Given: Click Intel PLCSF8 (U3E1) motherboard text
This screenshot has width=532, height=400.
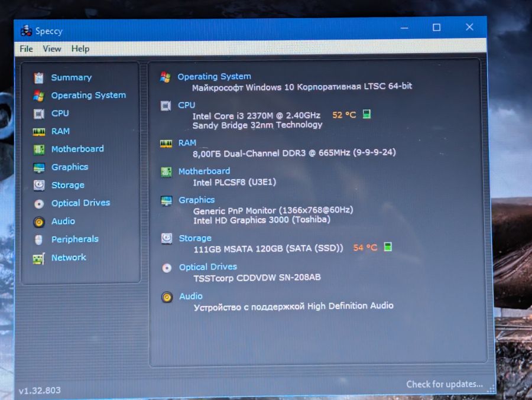Looking at the screenshot, I should 235,183.
